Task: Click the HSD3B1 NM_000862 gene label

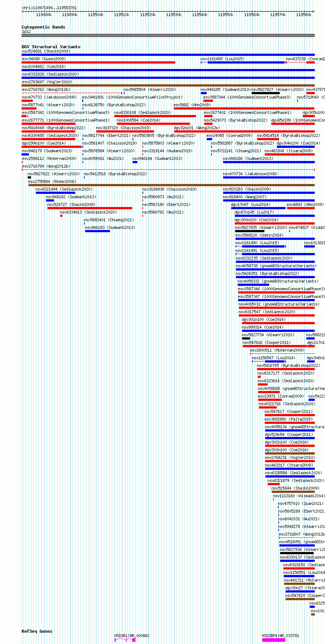Action: click(x=132, y=636)
